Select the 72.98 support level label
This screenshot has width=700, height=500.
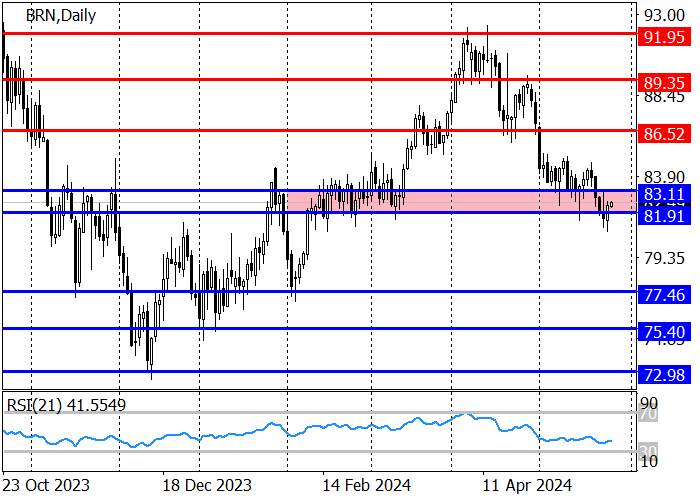[664, 375]
